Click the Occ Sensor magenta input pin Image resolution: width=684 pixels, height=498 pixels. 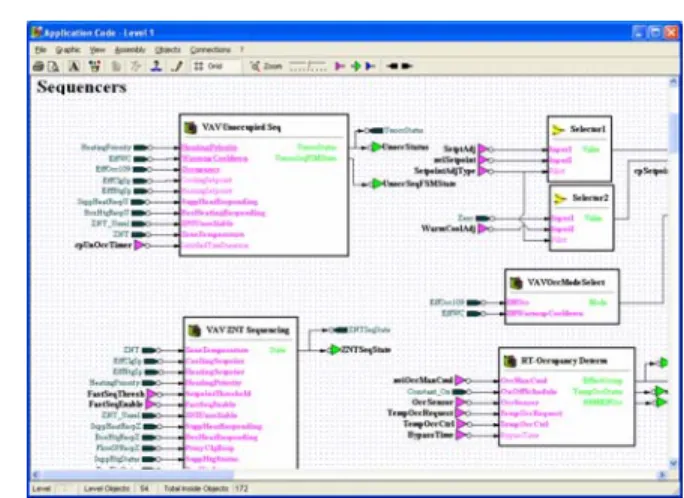coord(461,402)
